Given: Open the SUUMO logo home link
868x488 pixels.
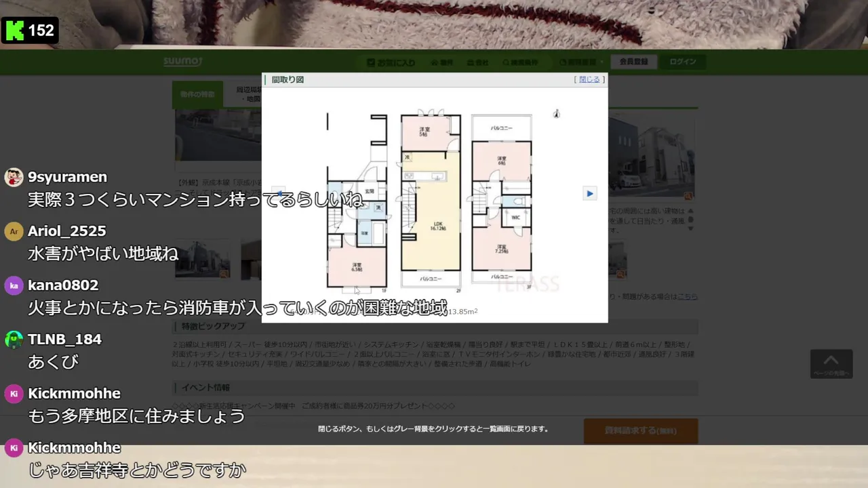Looking at the screenshot, I should click(182, 62).
